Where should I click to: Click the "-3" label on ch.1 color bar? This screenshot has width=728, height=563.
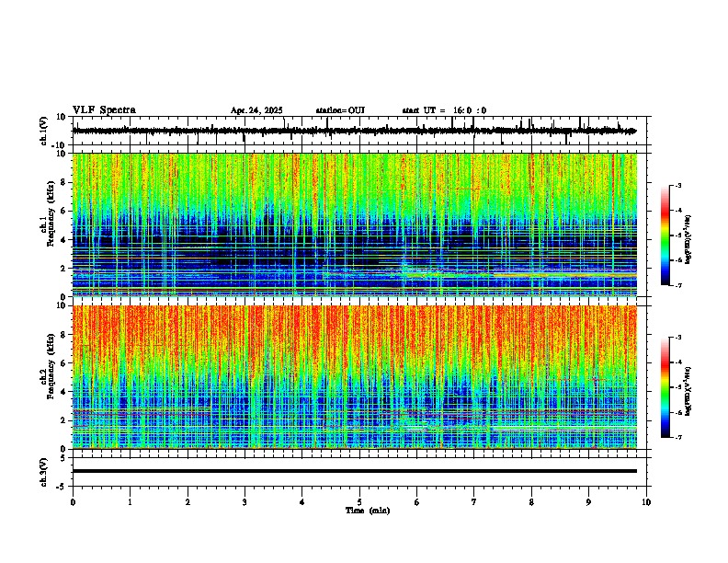point(678,185)
